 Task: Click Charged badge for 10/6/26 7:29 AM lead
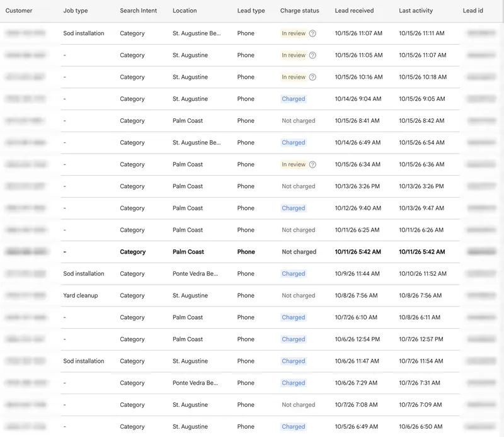(293, 383)
